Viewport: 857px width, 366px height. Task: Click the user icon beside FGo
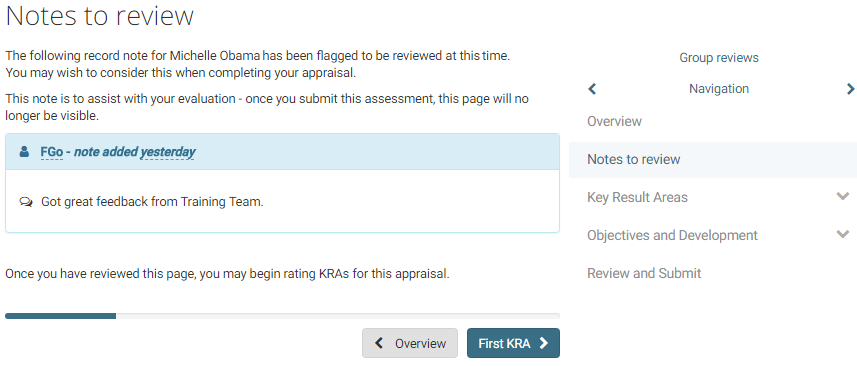pyautogui.click(x=24, y=152)
